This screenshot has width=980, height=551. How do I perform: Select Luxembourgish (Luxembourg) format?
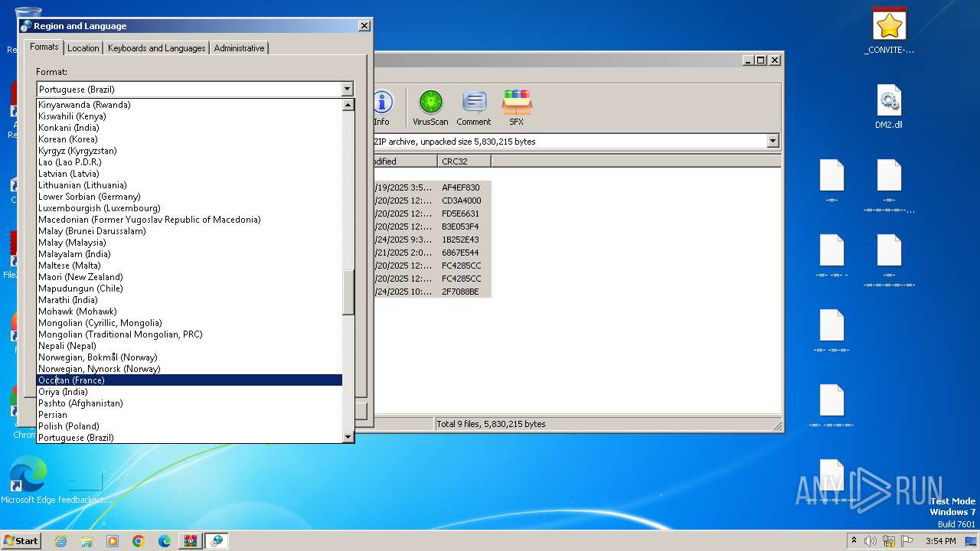click(189, 208)
